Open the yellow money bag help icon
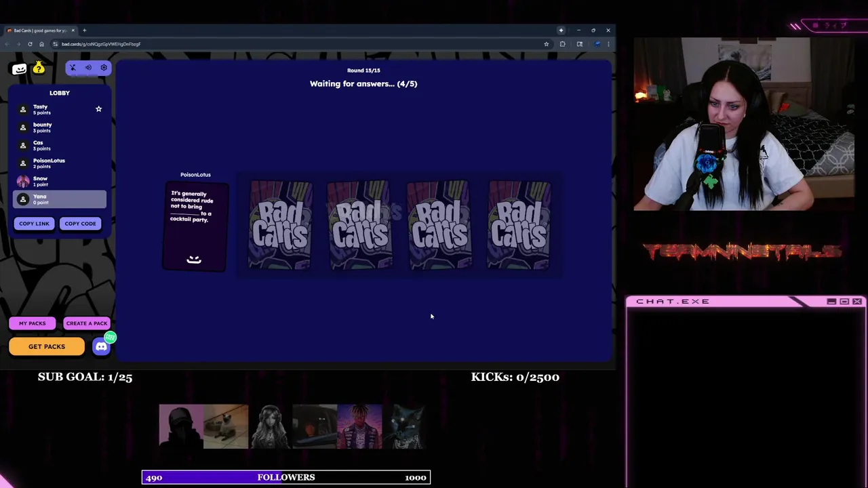 tap(39, 67)
